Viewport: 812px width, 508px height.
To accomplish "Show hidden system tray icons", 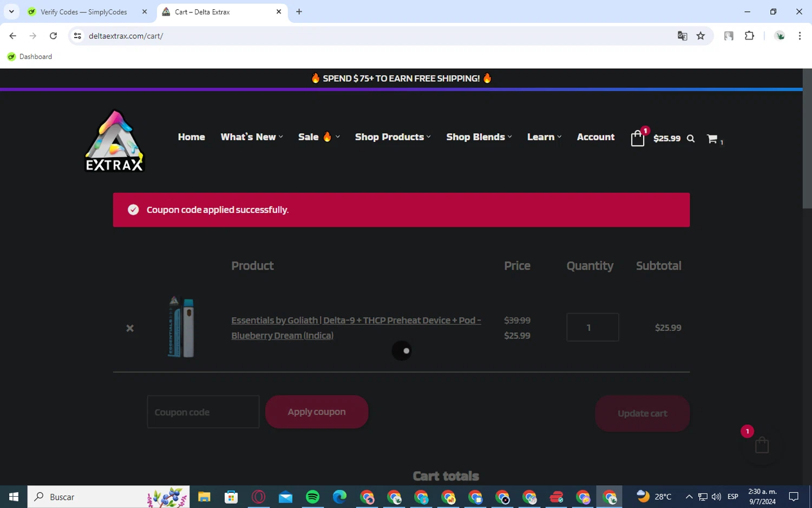I will click(x=689, y=497).
